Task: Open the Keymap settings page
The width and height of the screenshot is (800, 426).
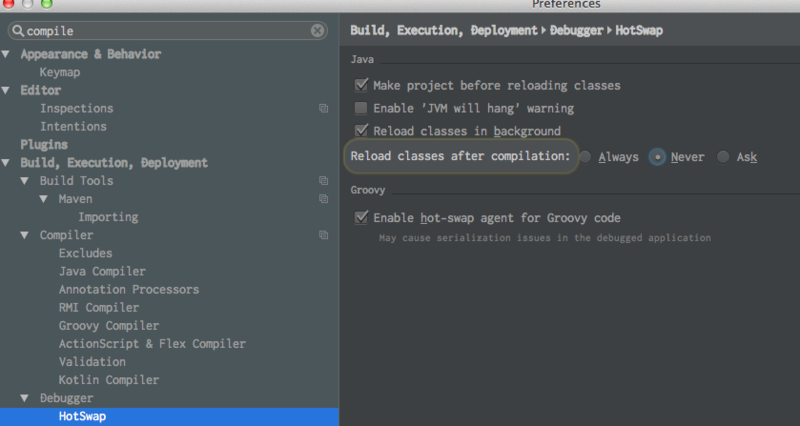Action: pos(60,72)
